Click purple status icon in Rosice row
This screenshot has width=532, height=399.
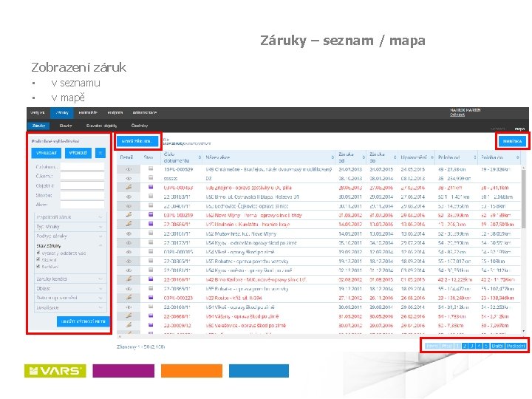click(151, 298)
